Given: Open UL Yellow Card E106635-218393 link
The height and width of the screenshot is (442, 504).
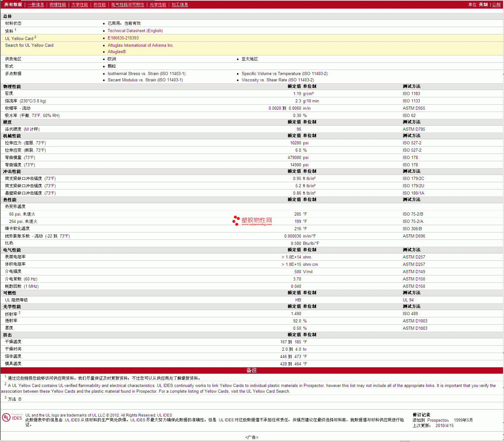Looking at the screenshot, I should click(x=123, y=38).
